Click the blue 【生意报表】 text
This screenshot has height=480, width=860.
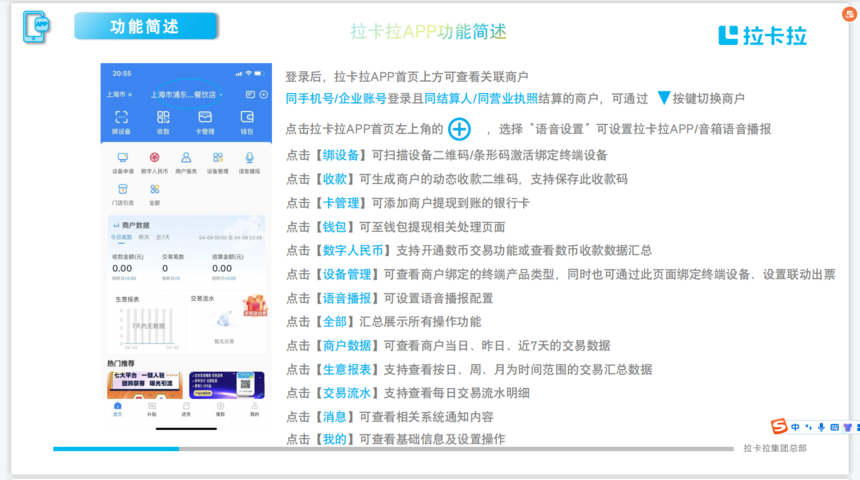pos(347,370)
